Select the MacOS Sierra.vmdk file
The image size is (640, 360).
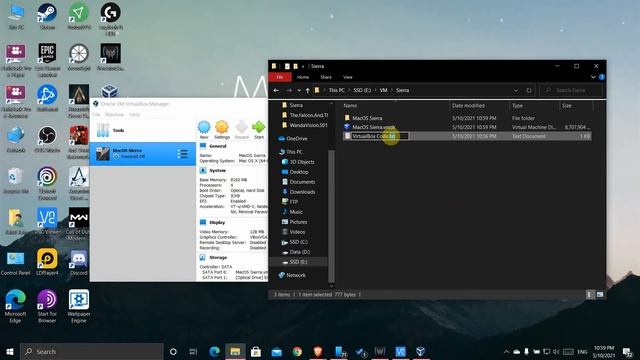373,127
